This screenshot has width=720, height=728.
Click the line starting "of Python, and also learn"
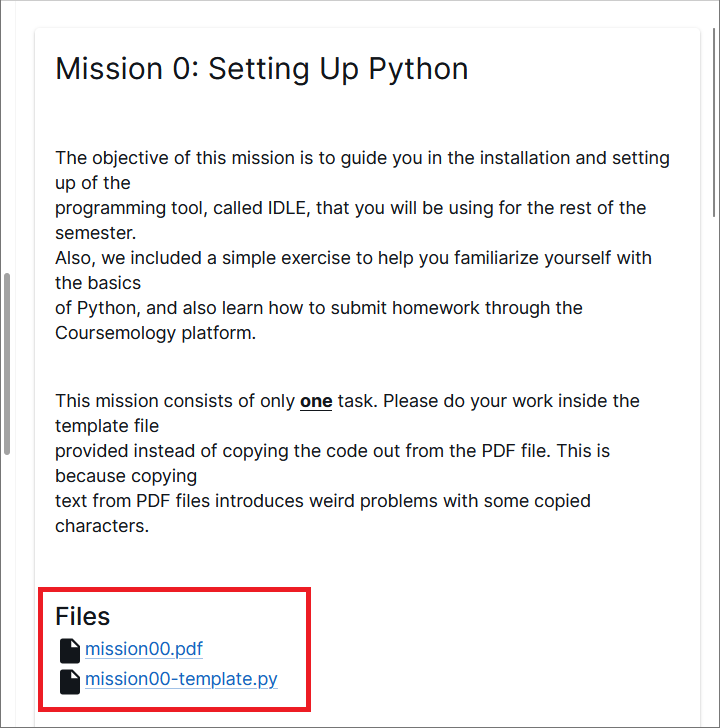(x=319, y=308)
